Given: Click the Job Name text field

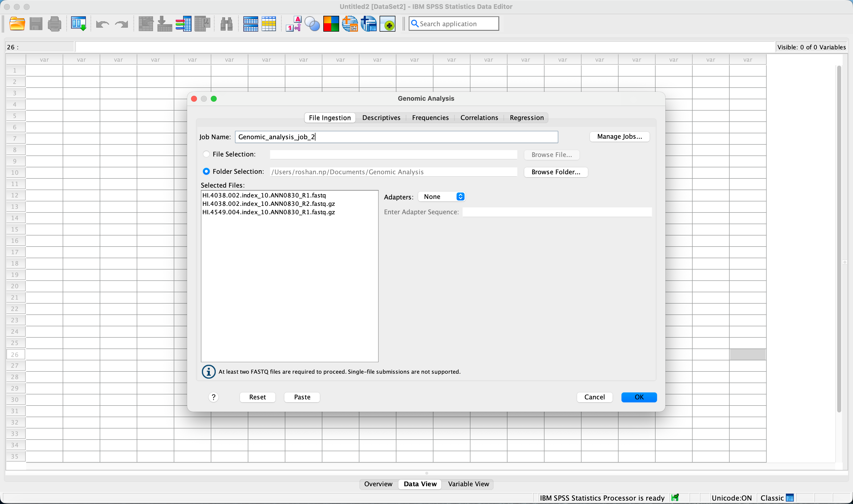Looking at the screenshot, I should tap(396, 137).
